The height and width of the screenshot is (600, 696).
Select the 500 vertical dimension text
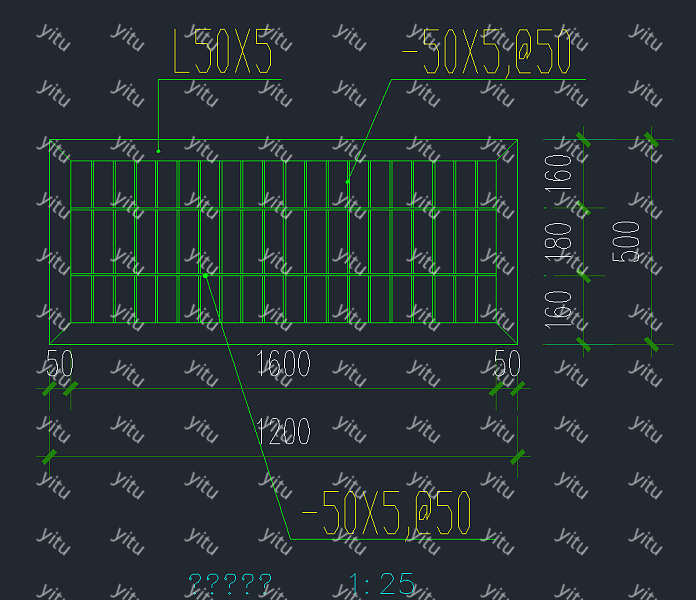tap(631, 242)
